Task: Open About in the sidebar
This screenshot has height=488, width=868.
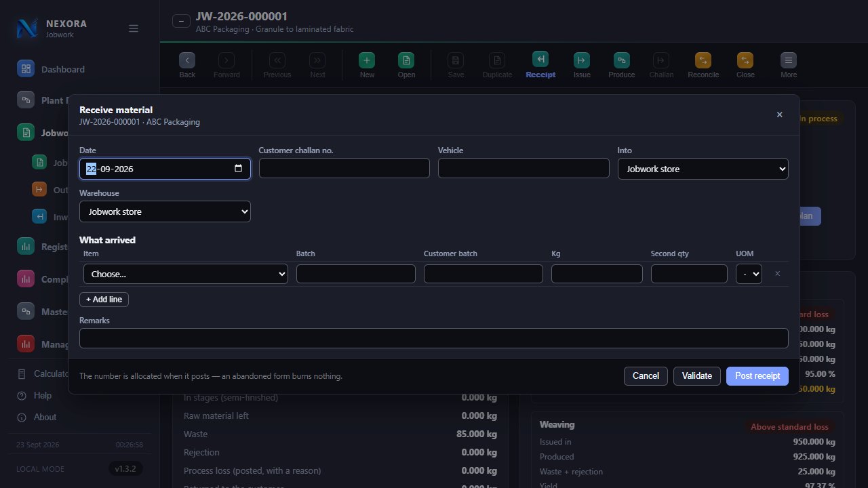Action: (45, 418)
